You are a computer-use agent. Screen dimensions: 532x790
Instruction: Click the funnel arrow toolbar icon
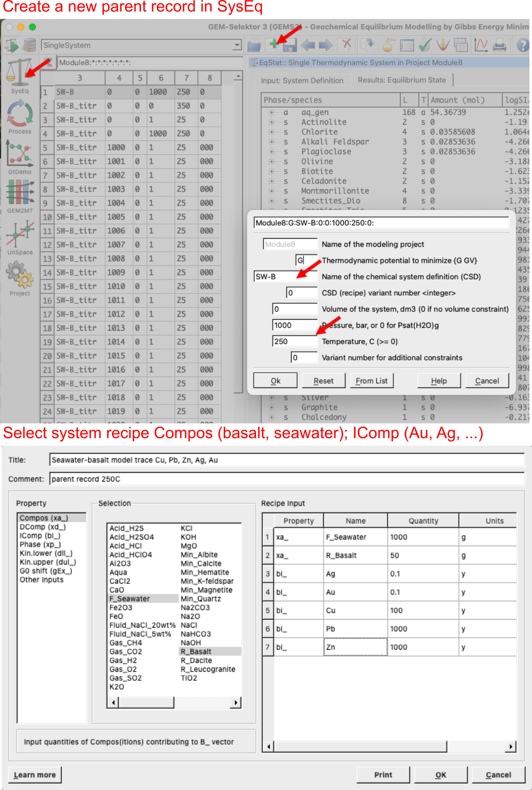tap(443, 45)
